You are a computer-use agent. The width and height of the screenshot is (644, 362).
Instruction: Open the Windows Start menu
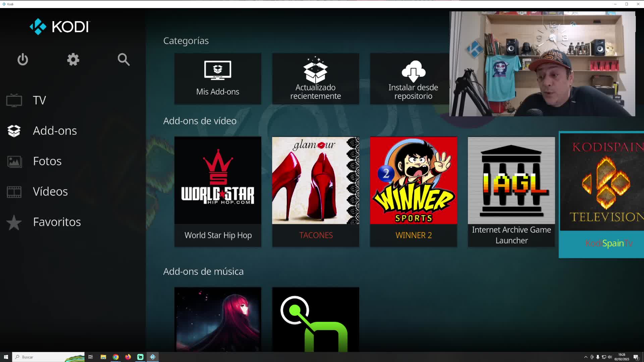[6, 357]
